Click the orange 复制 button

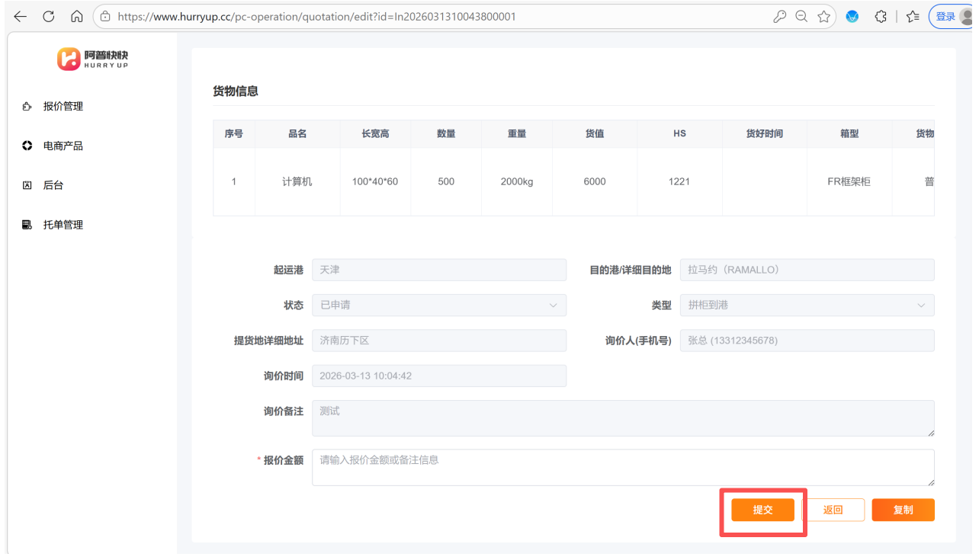click(903, 510)
